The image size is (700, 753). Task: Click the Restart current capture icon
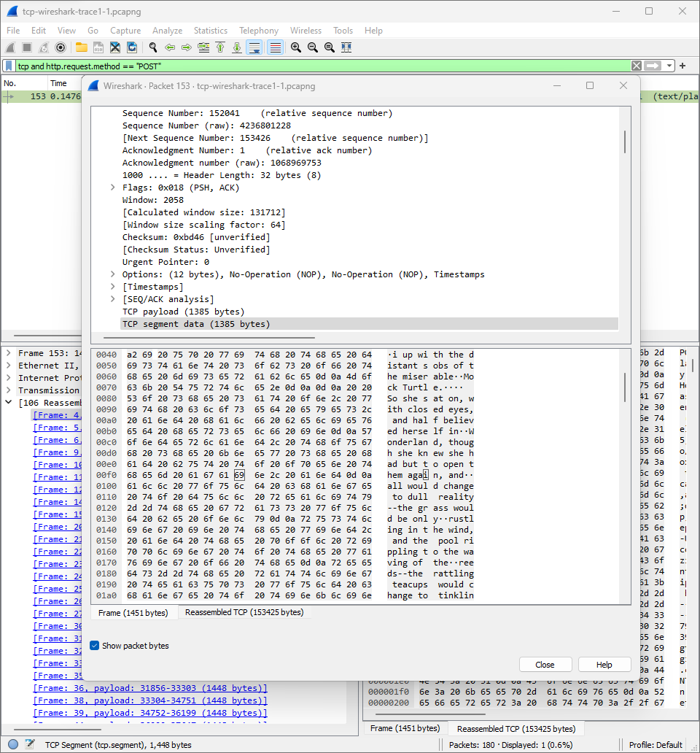point(44,47)
